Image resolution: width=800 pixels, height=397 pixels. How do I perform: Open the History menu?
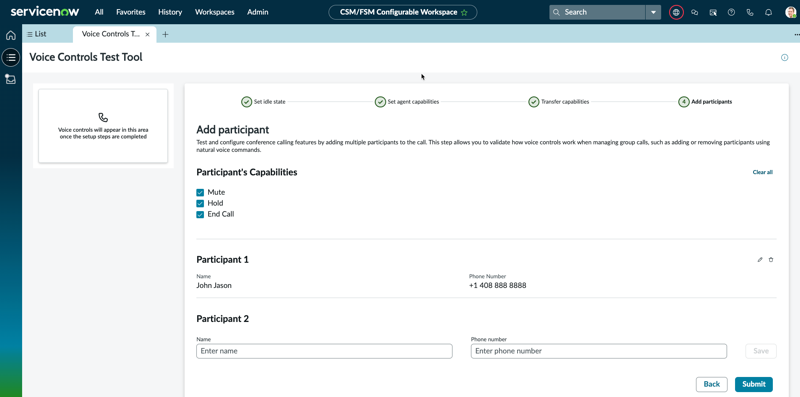[x=170, y=12]
